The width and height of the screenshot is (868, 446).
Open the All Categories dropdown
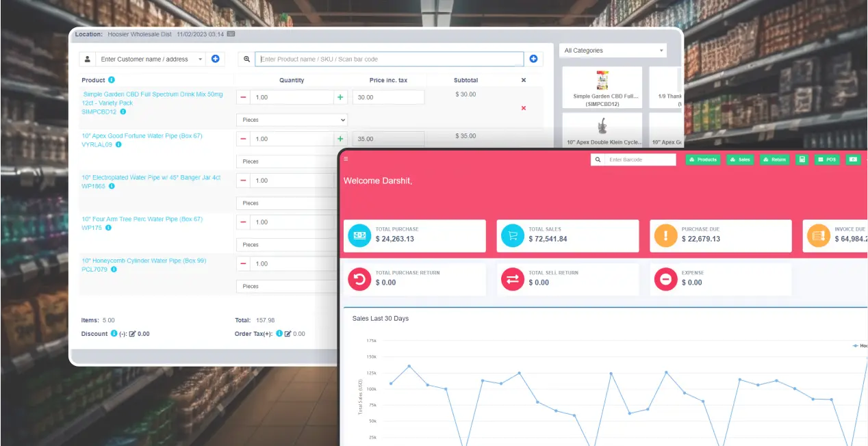pyautogui.click(x=613, y=51)
